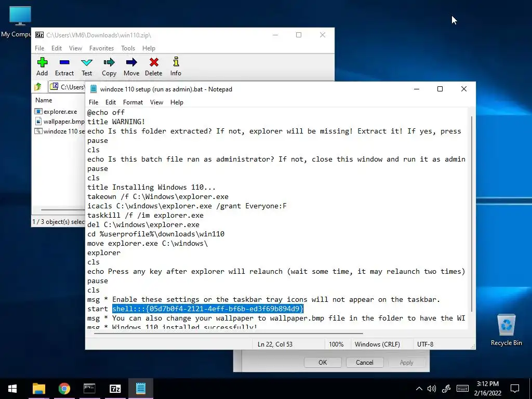The height and width of the screenshot is (399, 532).
Task: Select wallpaper.bmp in the 7-Zip list
Action: (x=59, y=122)
